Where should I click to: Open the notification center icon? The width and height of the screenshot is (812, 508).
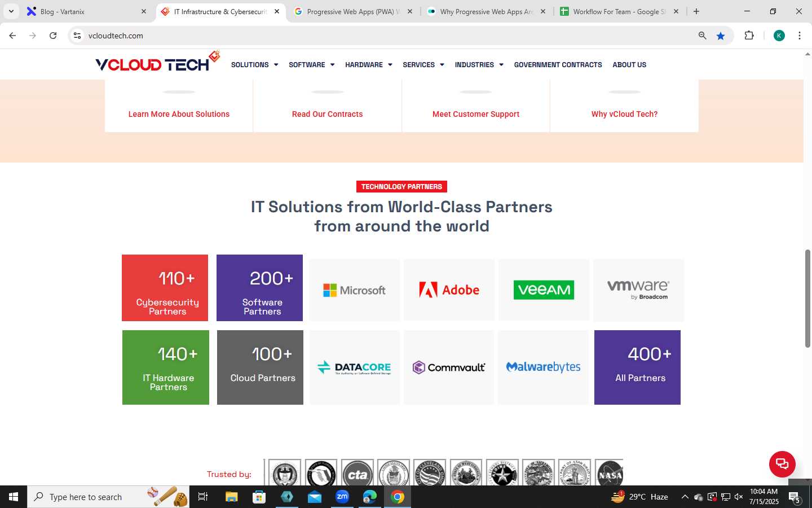click(x=795, y=497)
